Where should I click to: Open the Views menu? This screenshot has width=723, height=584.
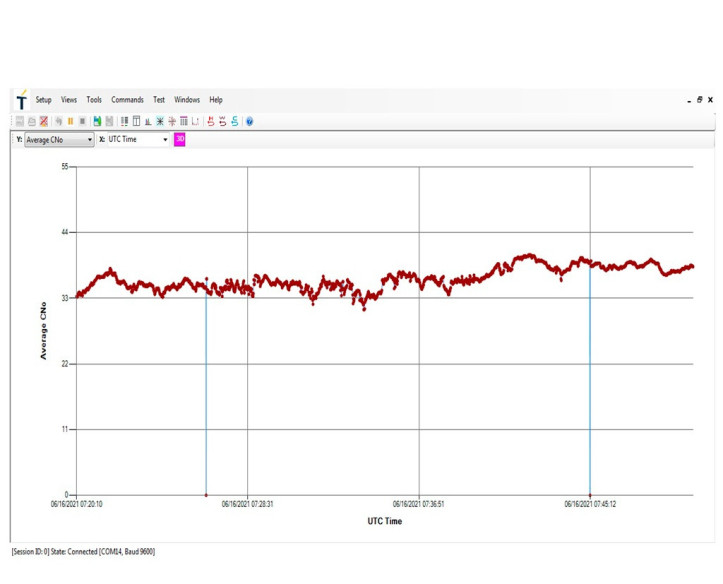(x=69, y=100)
